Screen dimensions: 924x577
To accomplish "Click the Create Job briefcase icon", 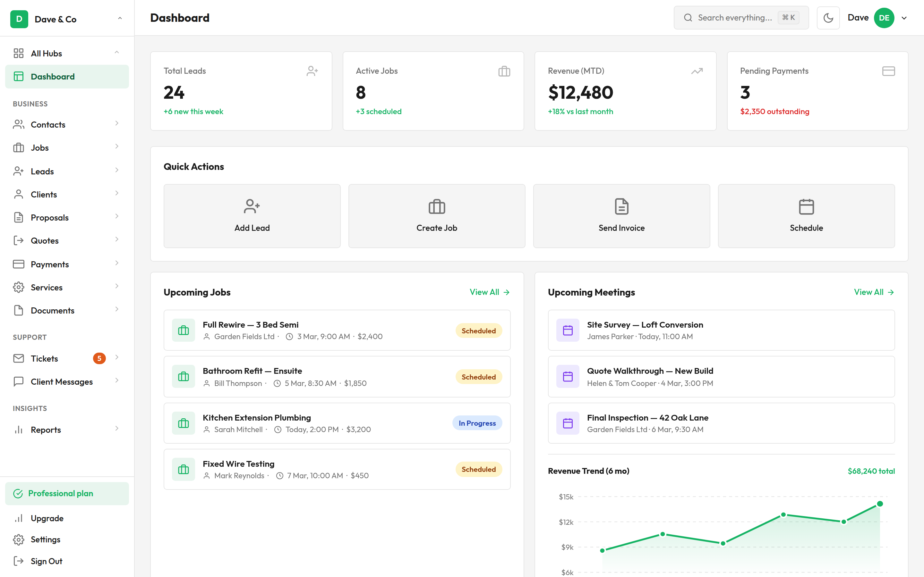I will (436, 206).
